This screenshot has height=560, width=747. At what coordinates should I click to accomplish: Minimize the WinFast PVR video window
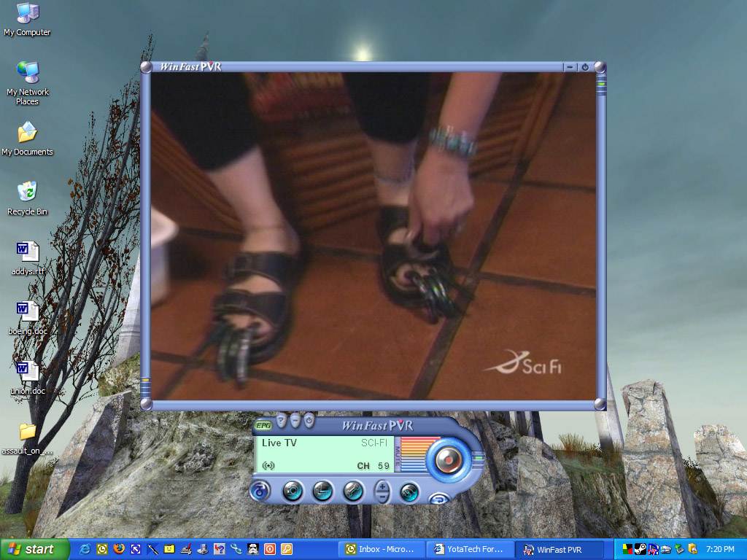(x=570, y=67)
